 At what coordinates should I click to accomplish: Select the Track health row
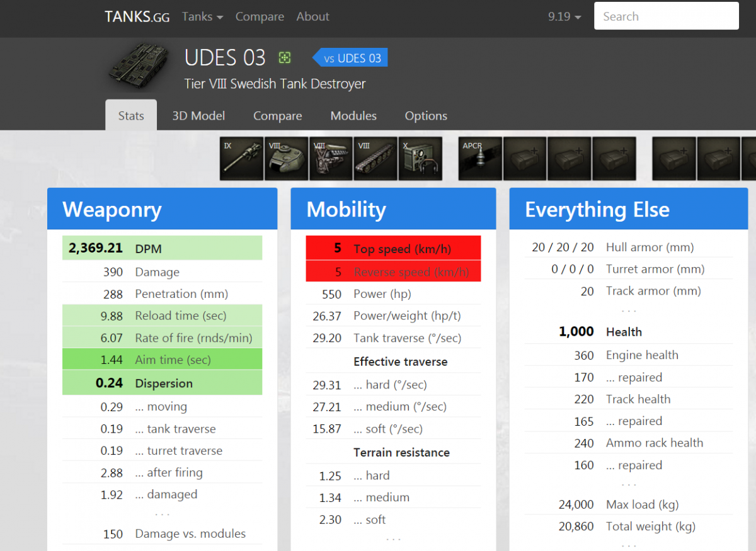tap(629, 399)
